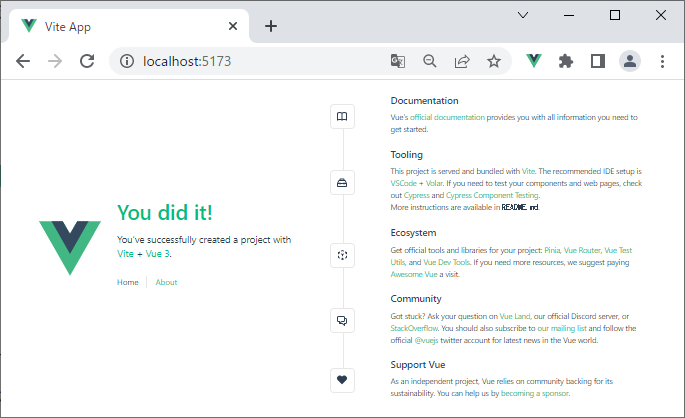Navigate to the About route link

(x=166, y=282)
